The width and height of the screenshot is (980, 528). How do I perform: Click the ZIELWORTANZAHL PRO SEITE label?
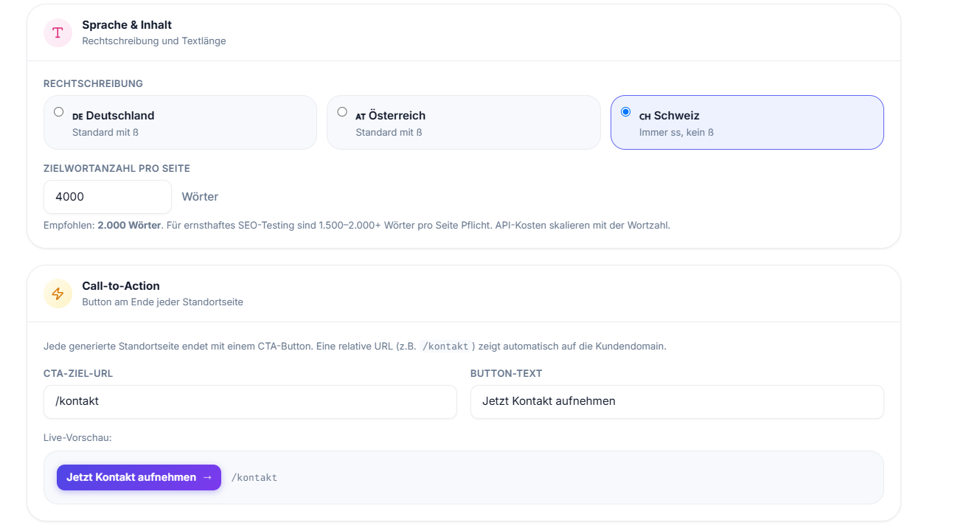pos(117,168)
